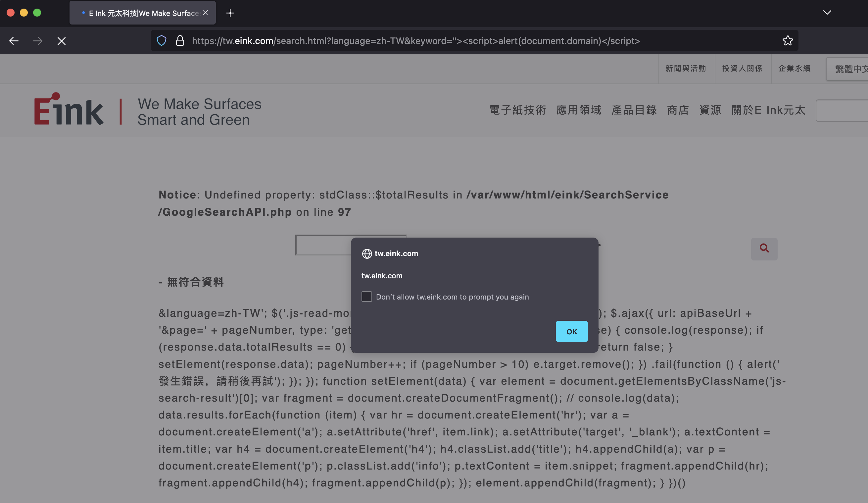Screen dimensions: 868x503
Task: Open the 企業永續 link
Action: [x=794, y=69]
